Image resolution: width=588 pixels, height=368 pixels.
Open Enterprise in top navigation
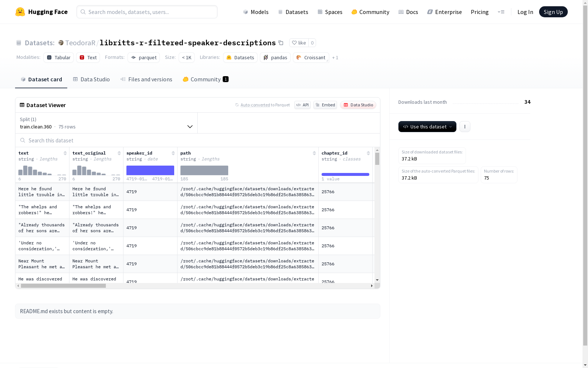click(x=445, y=12)
